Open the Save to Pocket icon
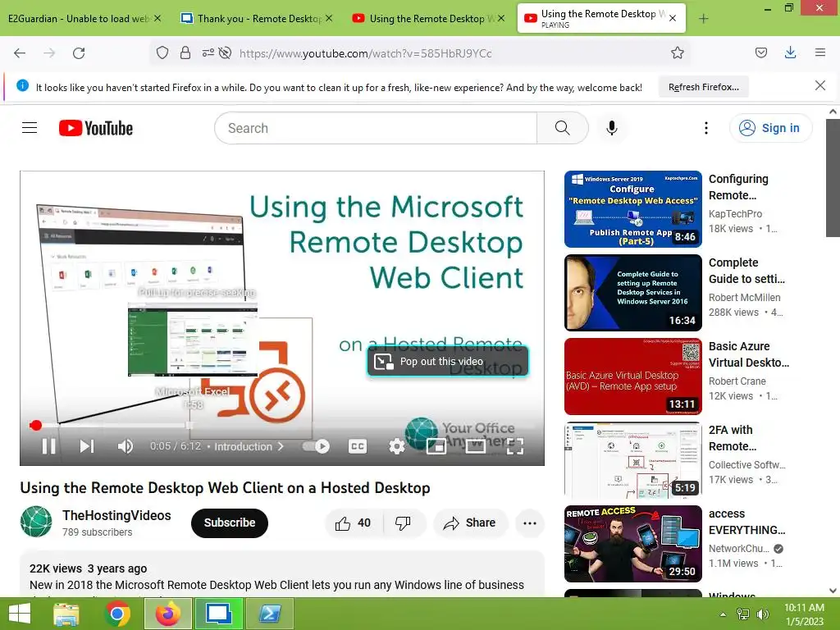 pos(760,52)
